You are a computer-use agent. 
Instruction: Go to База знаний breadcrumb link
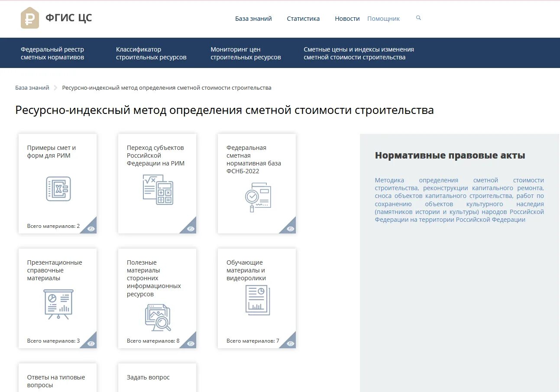(32, 87)
